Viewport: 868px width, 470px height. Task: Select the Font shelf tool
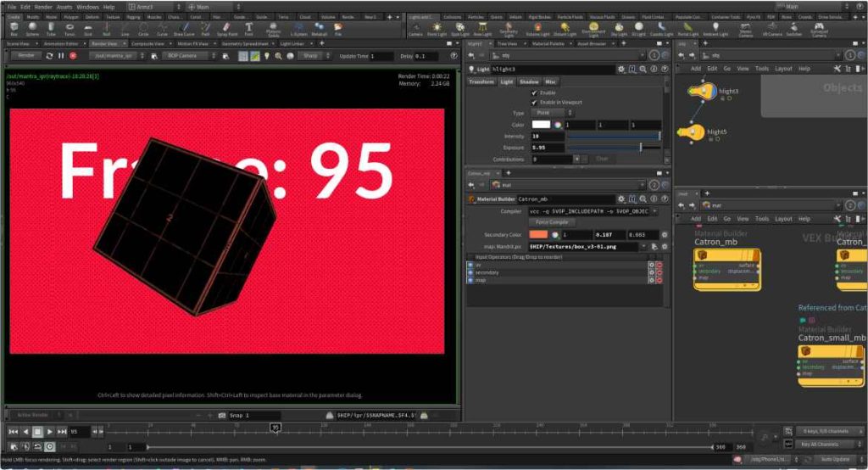248,28
